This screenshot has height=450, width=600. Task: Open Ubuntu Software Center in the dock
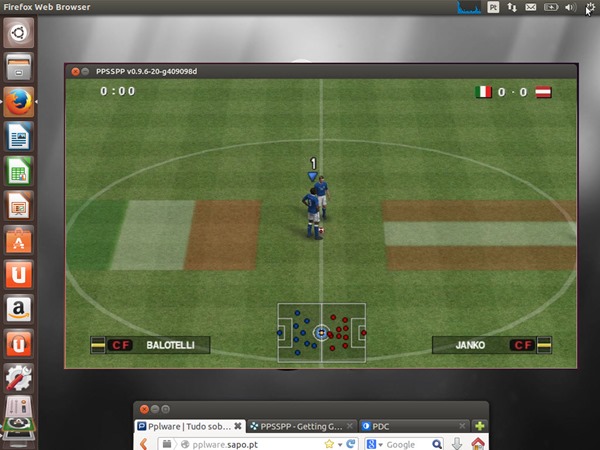coord(18,240)
